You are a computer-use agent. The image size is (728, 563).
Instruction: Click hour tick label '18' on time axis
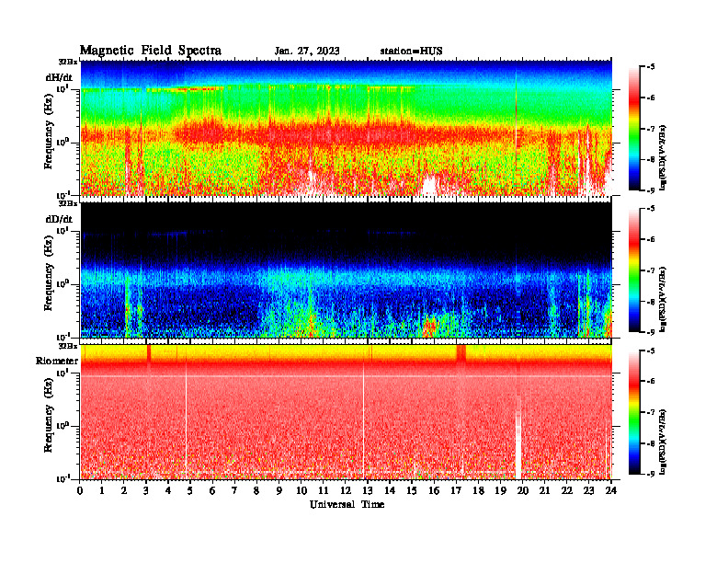point(478,491)
